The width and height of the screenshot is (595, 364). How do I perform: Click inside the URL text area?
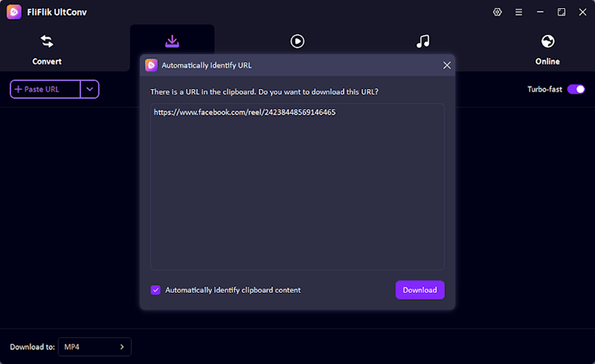click(x=297, y=187)
